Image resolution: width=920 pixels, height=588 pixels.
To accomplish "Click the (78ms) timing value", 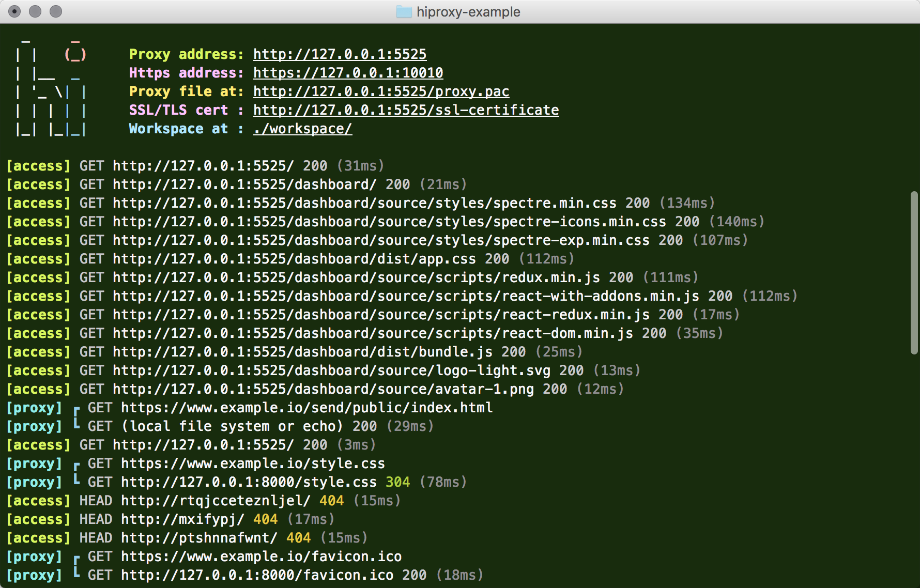I will [443, 482].
